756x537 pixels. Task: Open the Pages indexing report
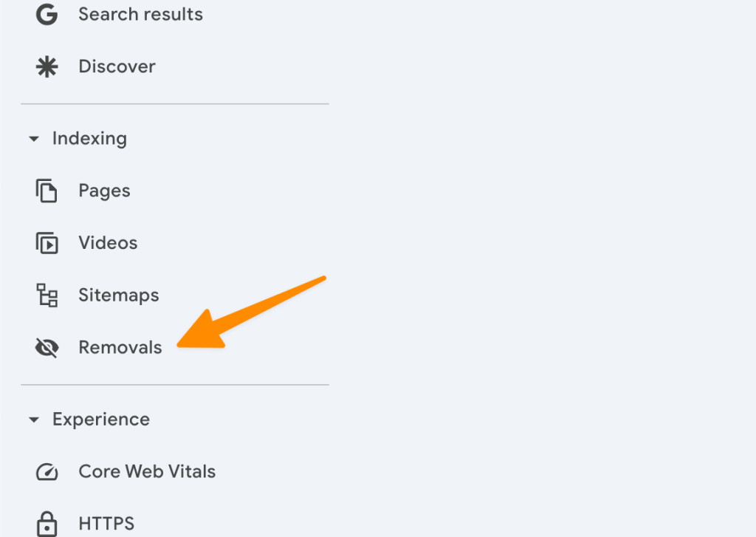click(104, 191)
